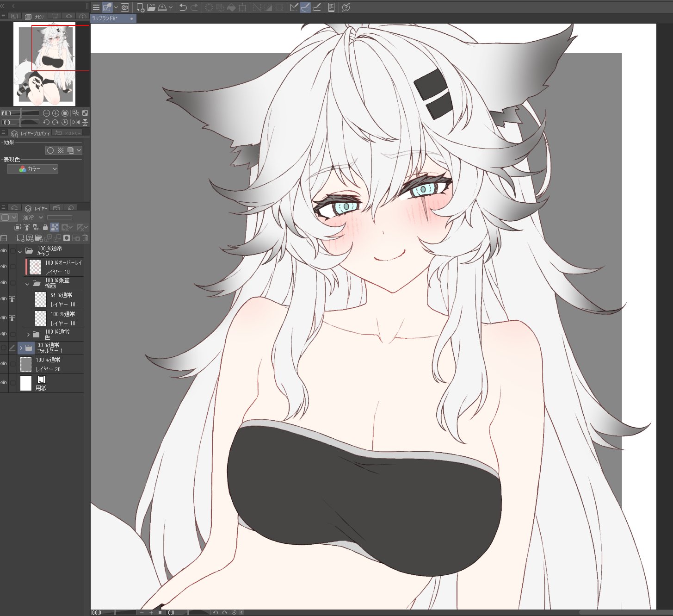Click the deselect icon in command bar
This screenshot has height=616, width=673.
(257, 7)
